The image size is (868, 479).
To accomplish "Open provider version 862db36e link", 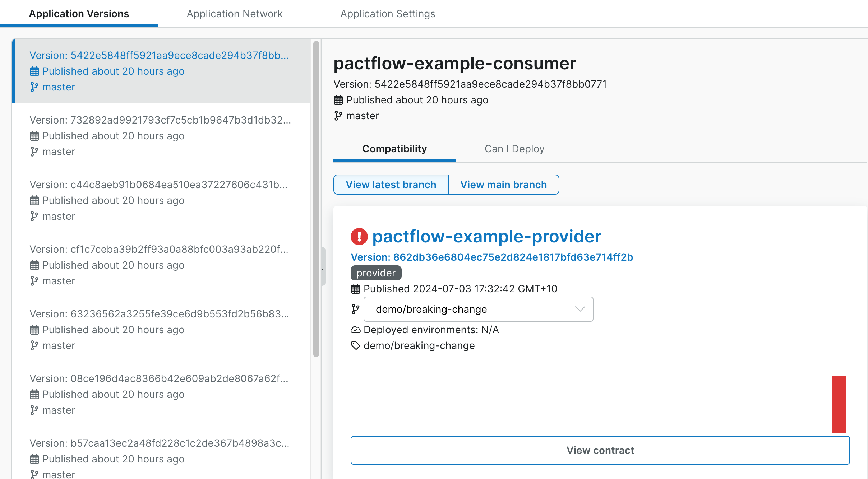I will coord(492,257).
